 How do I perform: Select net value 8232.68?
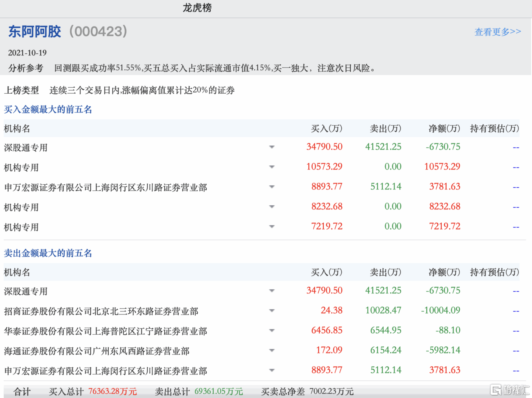tap(445, 206)
